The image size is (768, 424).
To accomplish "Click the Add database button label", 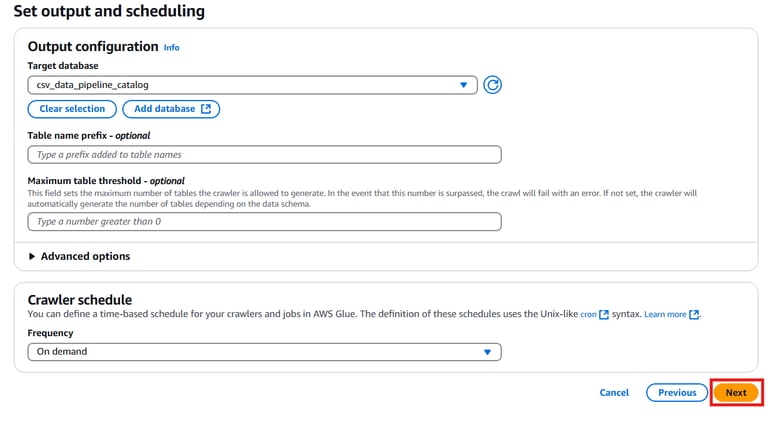I will (x=164, y=109).
